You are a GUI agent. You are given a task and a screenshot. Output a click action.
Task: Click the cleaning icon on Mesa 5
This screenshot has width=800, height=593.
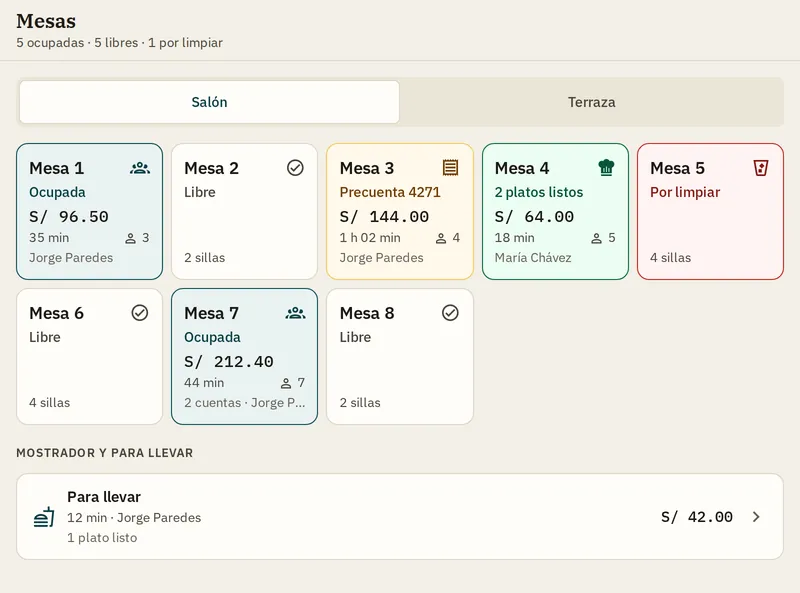point(761,168)
